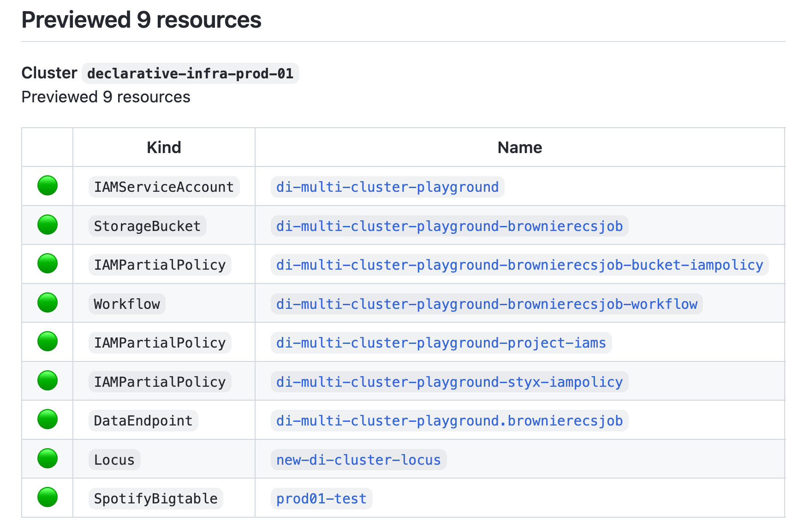
Task: Click the Kind column header
Action: pos(164,148)
